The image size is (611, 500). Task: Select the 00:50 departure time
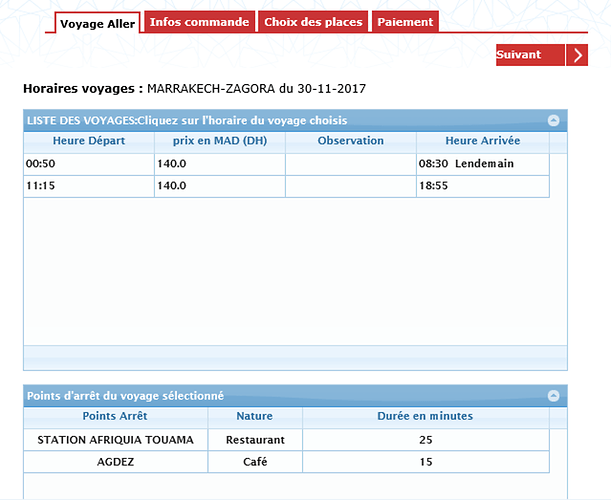point(89,164)
